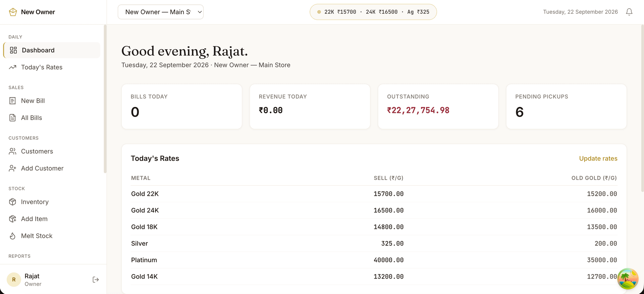Open Melt Stock in sidebar
This screenshot has width=644, height=294.
pyautogui.click(x=52, y=236)
